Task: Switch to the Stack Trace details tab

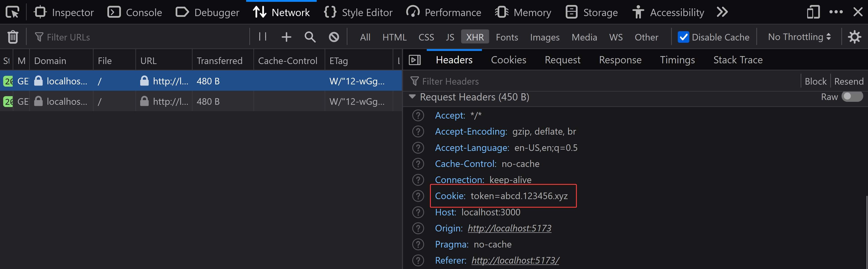Action: 738,60
